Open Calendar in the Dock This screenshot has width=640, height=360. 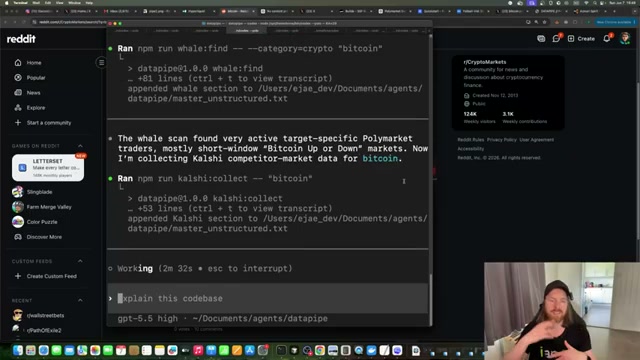click(121, 350)
